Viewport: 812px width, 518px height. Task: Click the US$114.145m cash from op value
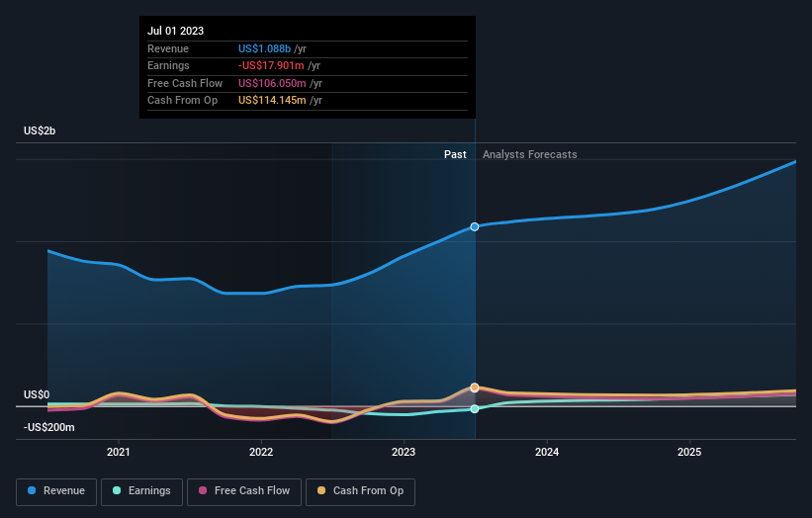click(272, 101)
